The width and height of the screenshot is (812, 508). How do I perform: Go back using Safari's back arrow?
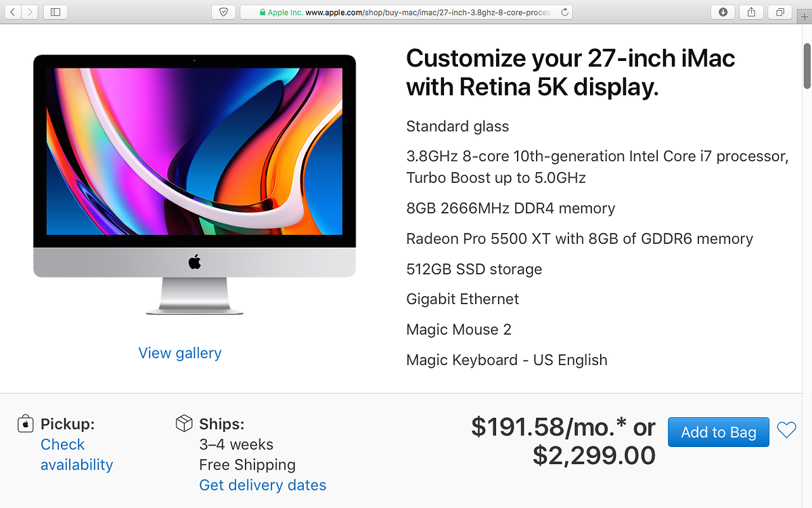point(13,12)
